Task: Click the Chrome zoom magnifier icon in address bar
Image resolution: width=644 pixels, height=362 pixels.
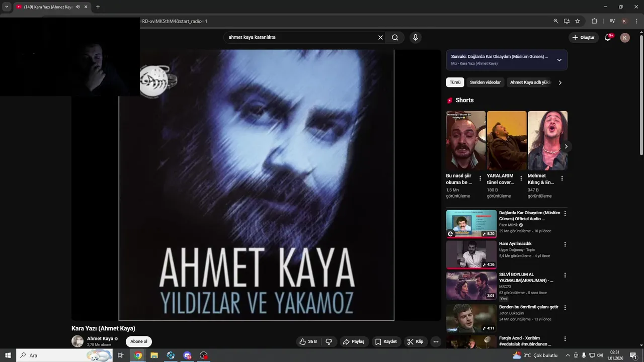Action: click(555, 21)
